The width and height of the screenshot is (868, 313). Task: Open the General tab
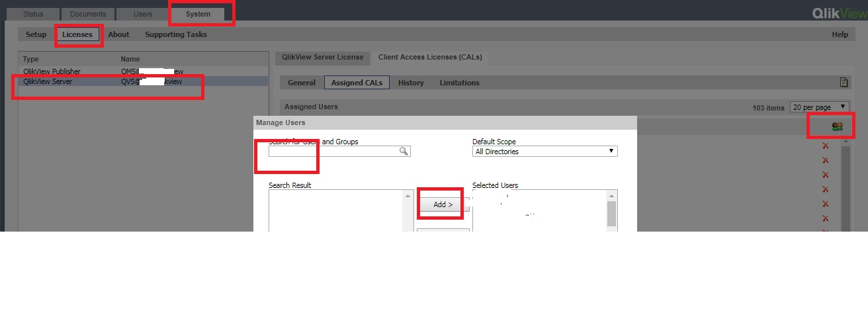tap(302, 83)
